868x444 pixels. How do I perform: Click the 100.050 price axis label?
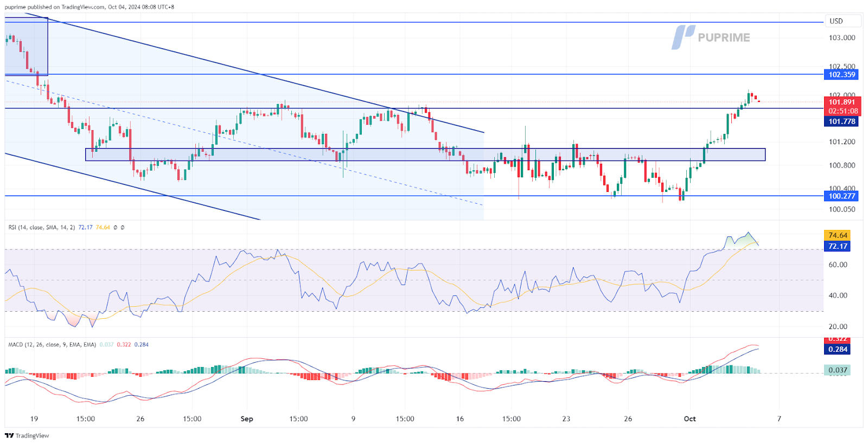(x=842, y=210)
